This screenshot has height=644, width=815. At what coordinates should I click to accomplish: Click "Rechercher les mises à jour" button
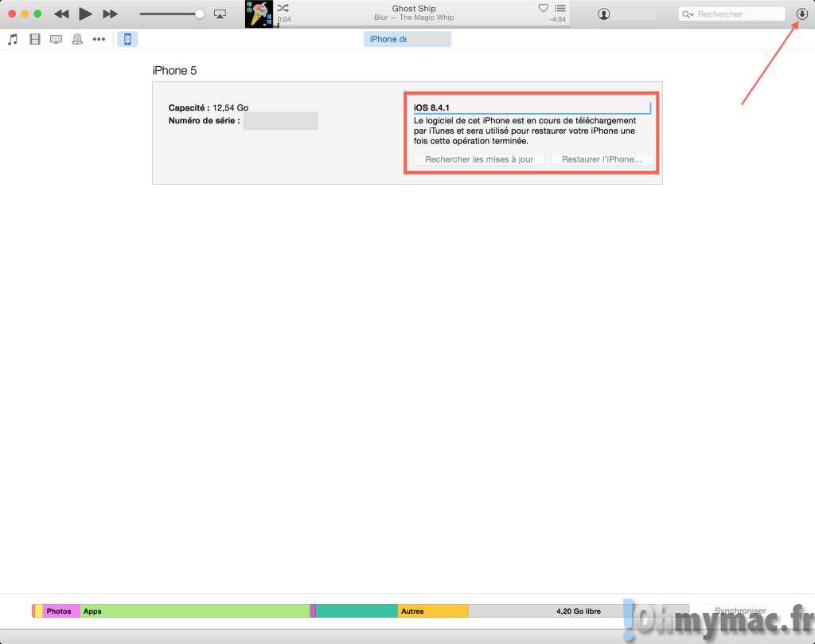coord(479,159)
